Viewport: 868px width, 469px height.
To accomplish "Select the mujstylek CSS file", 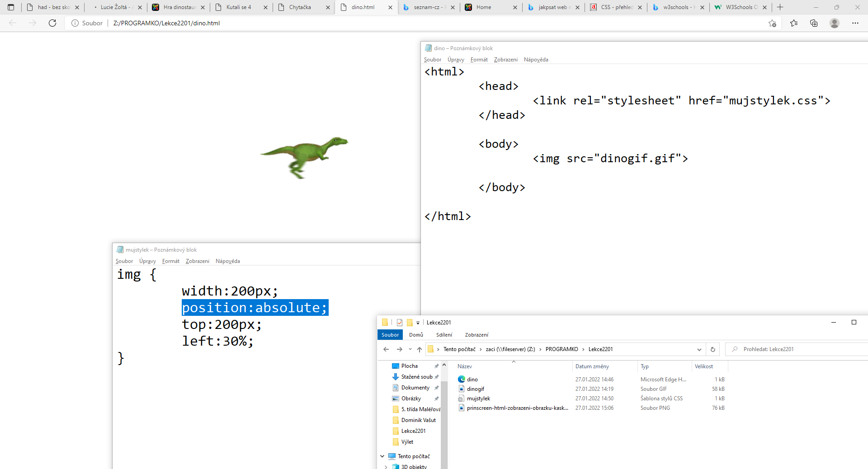I will coord(478,399).
